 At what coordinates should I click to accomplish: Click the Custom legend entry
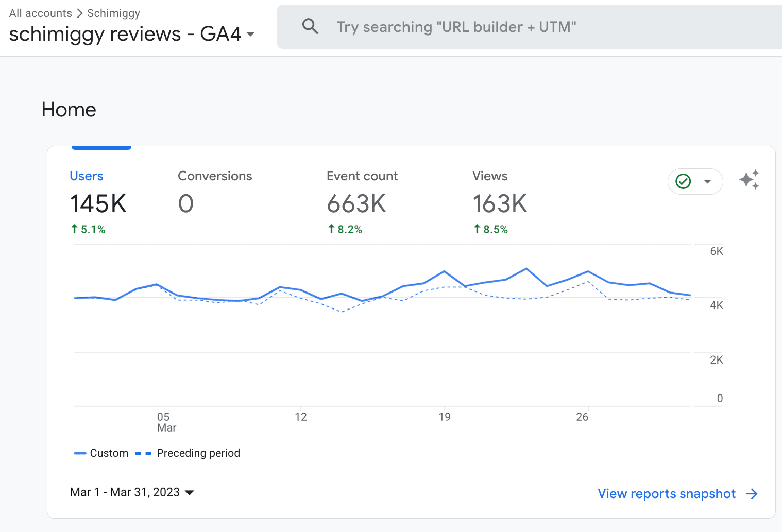click(101, 453)
